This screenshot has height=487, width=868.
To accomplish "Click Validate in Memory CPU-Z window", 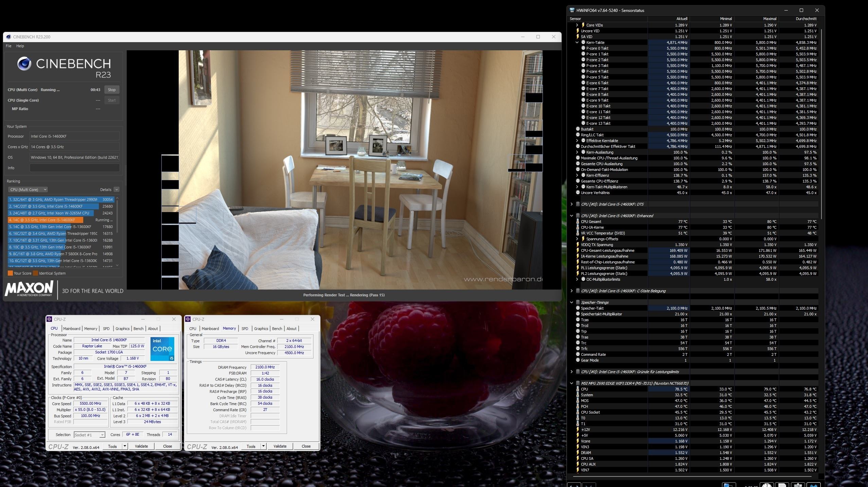I will coord(280,446).
